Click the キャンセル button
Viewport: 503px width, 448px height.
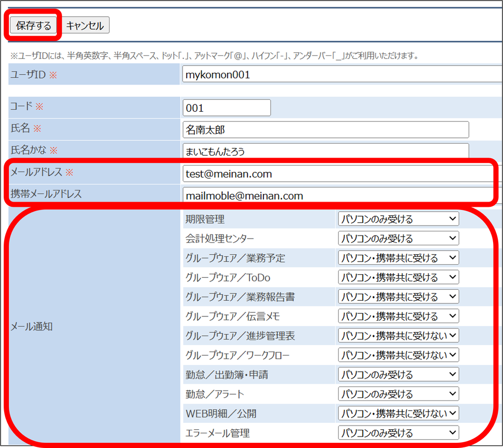coord(86,26)
